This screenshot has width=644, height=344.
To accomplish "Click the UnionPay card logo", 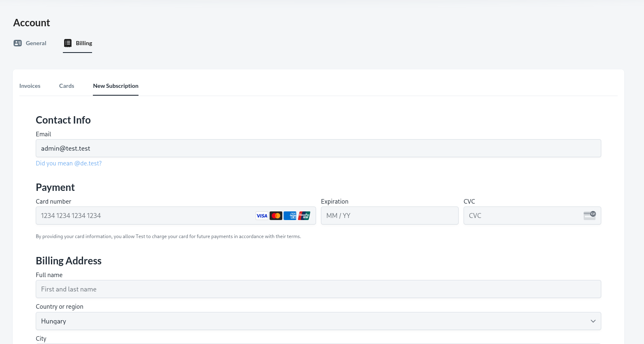I will [304, 216].
